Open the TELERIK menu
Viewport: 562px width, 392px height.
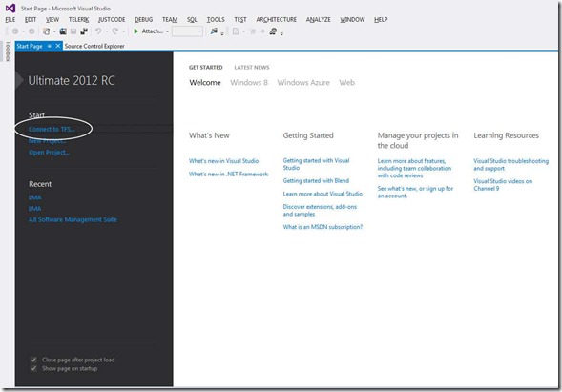pyautogui.click(x=79, y=20)
